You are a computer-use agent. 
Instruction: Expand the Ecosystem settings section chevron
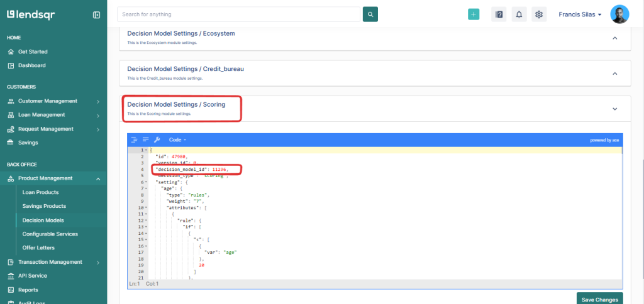coord(615,38)
